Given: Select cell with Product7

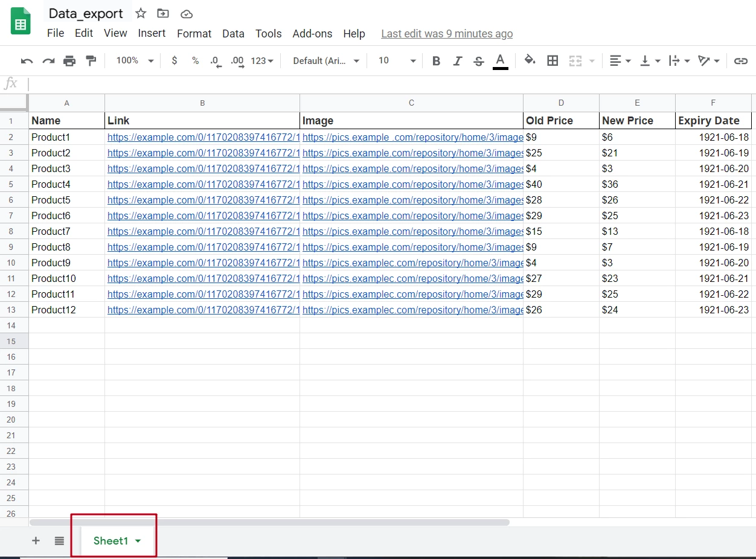Looking at the screenshot, I should (66, 231).
